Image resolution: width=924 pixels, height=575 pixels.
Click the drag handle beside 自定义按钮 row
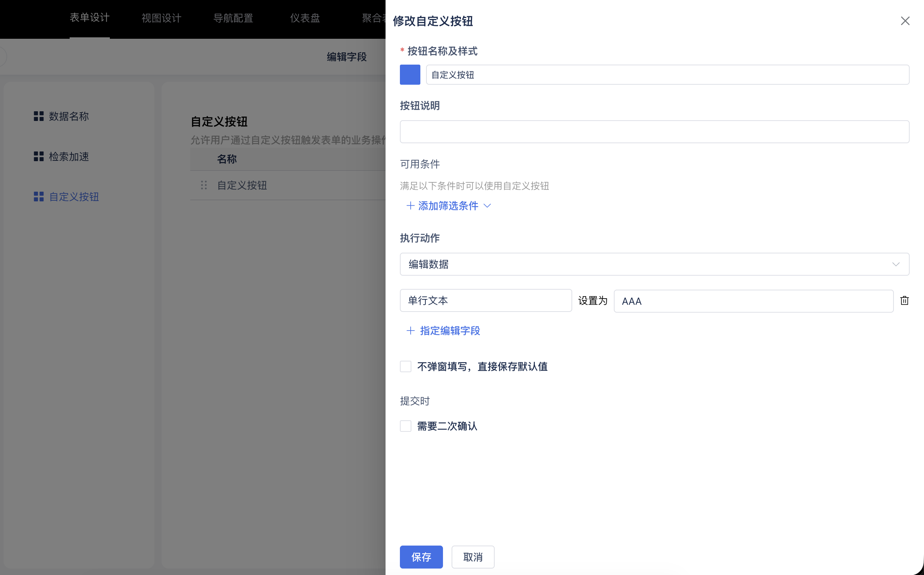coord(204,185)
